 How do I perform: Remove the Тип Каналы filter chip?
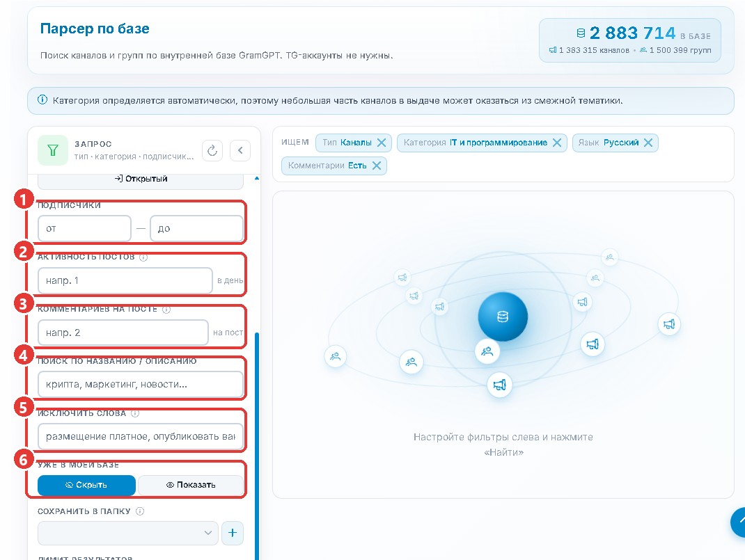point(381,143)
